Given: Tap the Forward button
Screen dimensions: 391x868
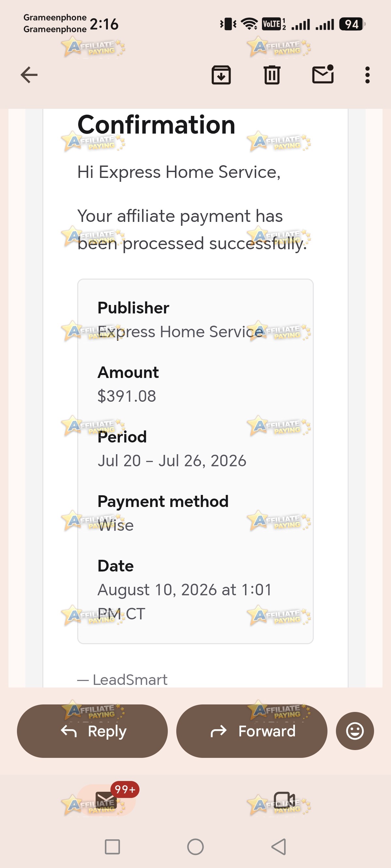Looking at the screenshot, I should coord(252,731).
